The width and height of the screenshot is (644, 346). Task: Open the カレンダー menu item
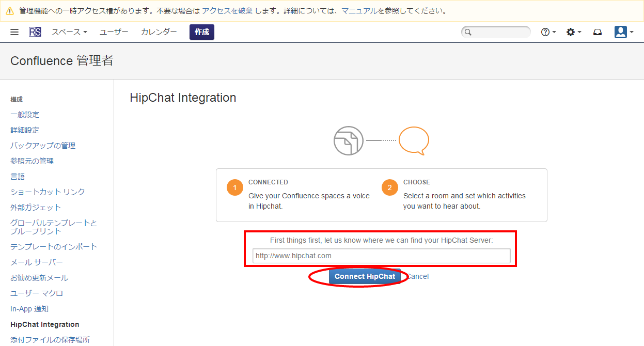tap(159, 32)
